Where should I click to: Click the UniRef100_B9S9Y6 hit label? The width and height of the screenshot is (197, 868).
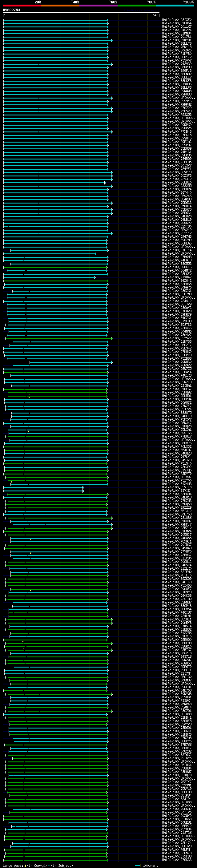[x=177, y=101]
